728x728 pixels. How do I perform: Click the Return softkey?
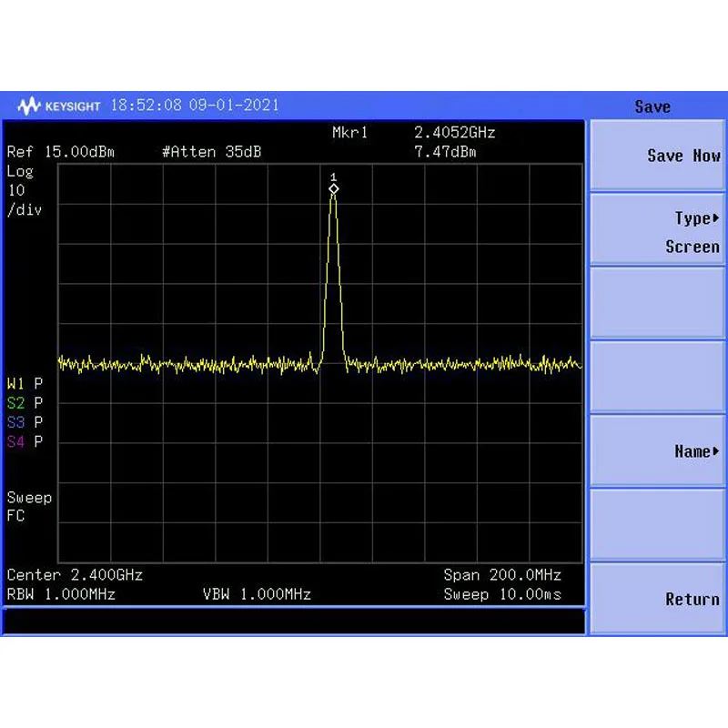657,599
